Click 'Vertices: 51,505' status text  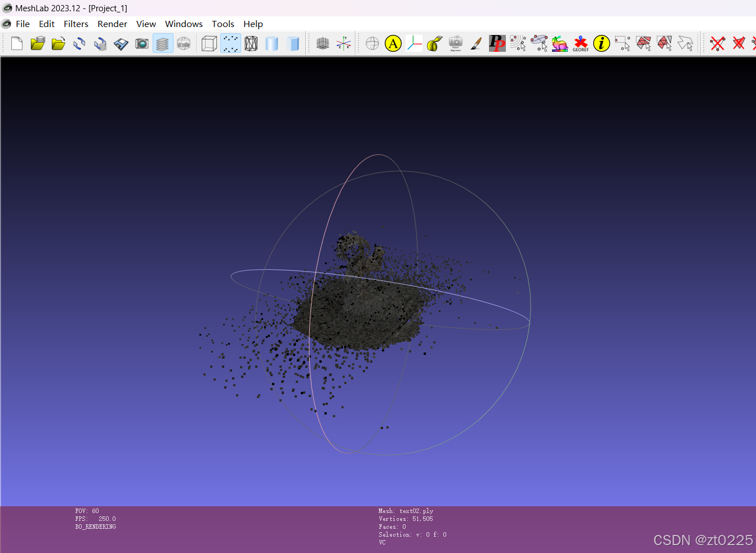pyautogui.click(x=406, y=519)
